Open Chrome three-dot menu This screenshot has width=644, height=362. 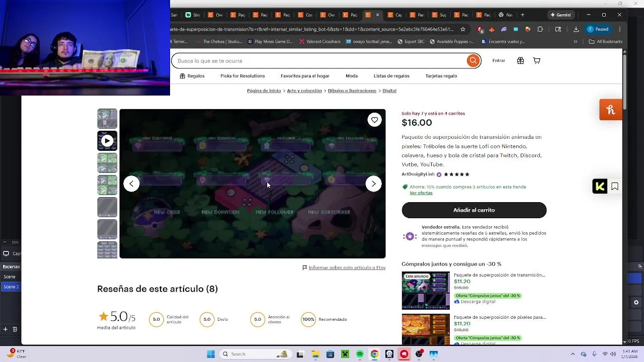pyautogui.click(x=620, y=29)
